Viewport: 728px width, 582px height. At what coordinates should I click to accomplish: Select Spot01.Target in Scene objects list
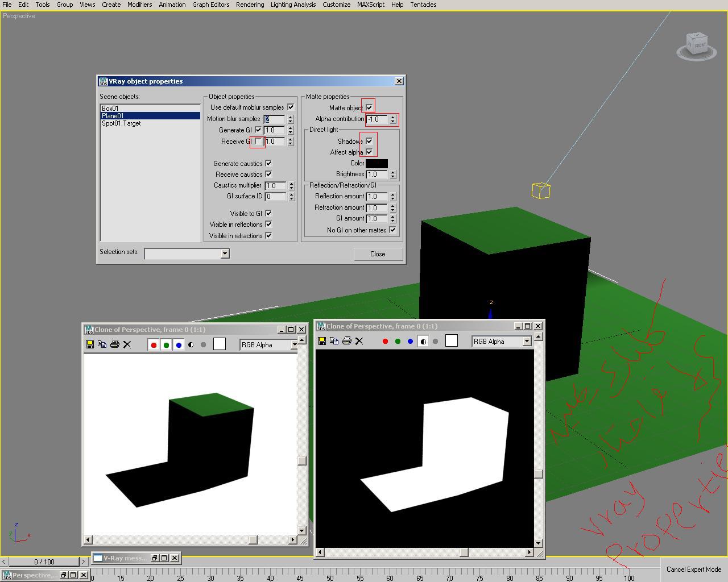[x=150, y=123]
